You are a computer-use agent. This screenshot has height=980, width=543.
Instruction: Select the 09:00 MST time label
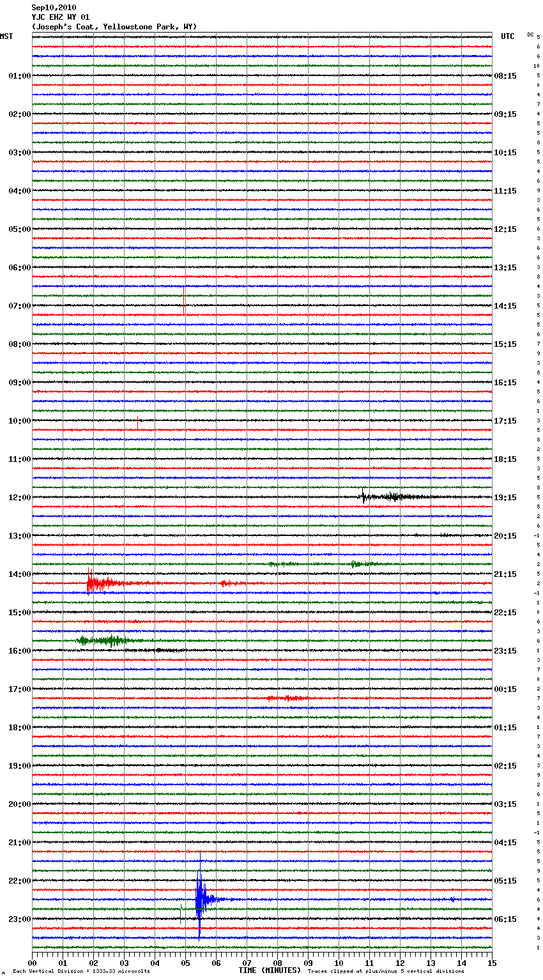(20, 383)
